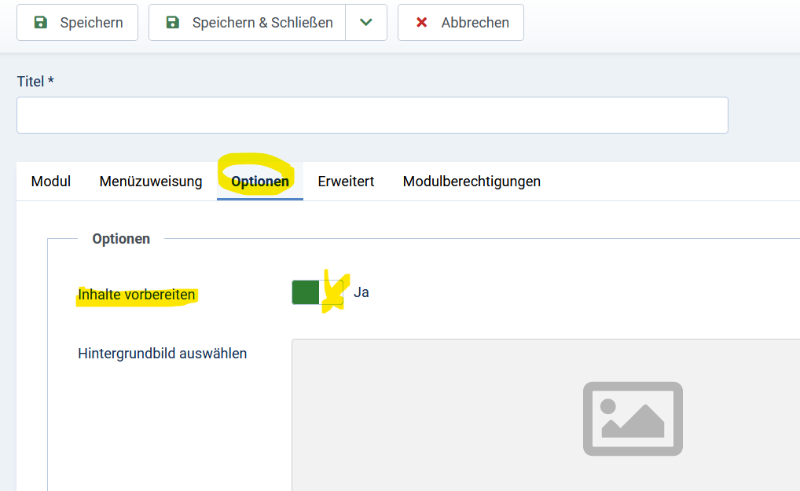This screenshot has width=800, height=491.
Task: Open the Modulberechtigungen tab
Action: [471, 181]
